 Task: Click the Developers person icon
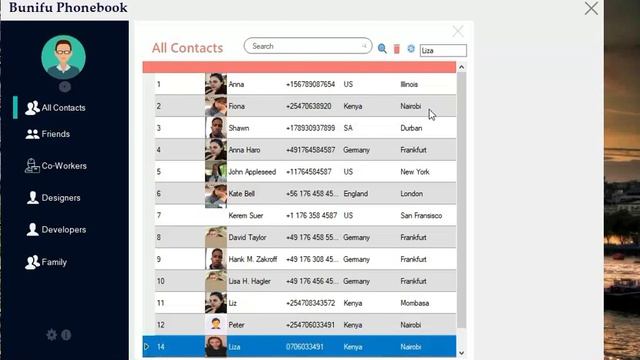(x=32, y=229)
